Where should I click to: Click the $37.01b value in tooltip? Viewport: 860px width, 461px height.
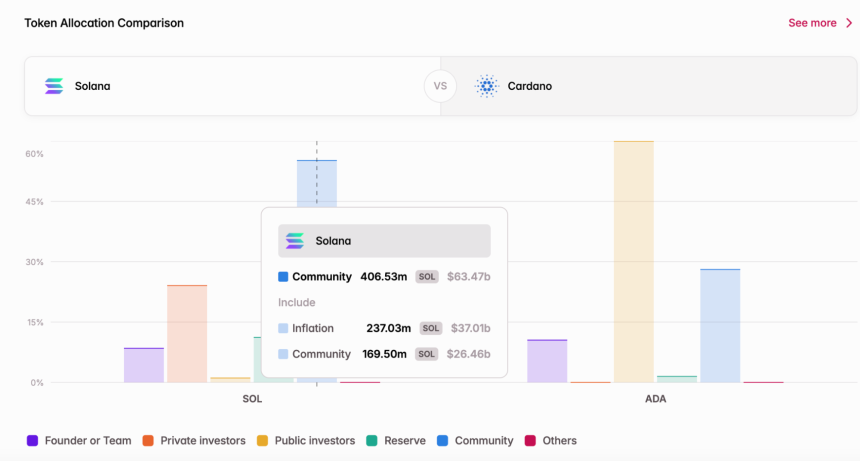pyautogui.click(x=471, y=328)
